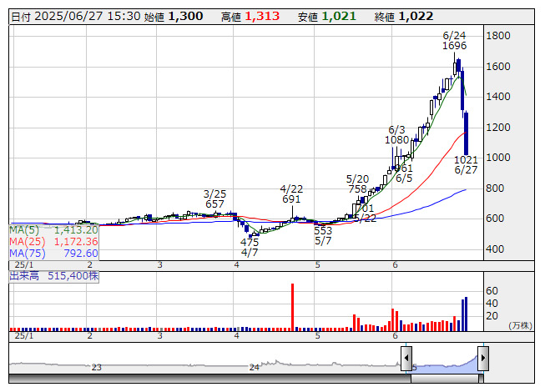The image size is (545, 392).
Task: Click the tall red volume spike bar
Action: [293, 306]
